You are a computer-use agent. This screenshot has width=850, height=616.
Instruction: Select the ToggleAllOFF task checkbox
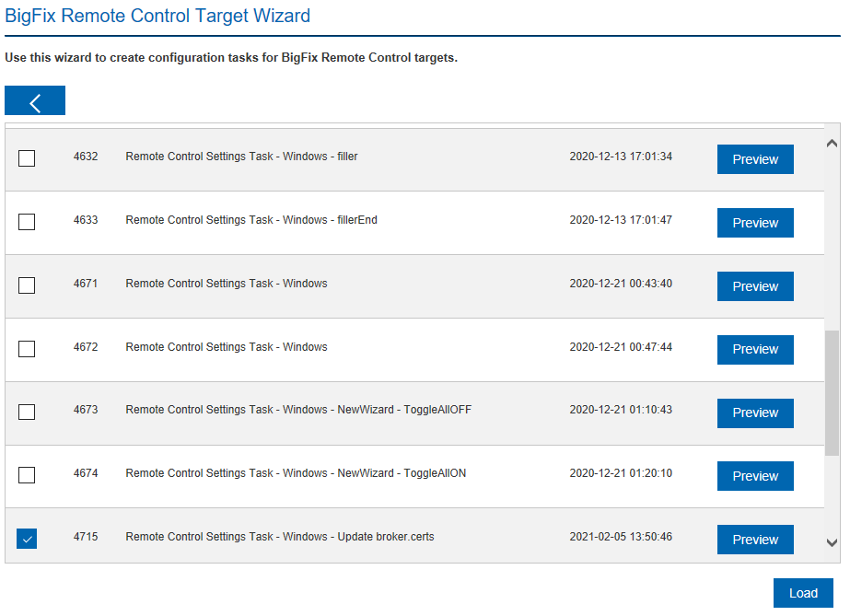[x=27, y=412]
